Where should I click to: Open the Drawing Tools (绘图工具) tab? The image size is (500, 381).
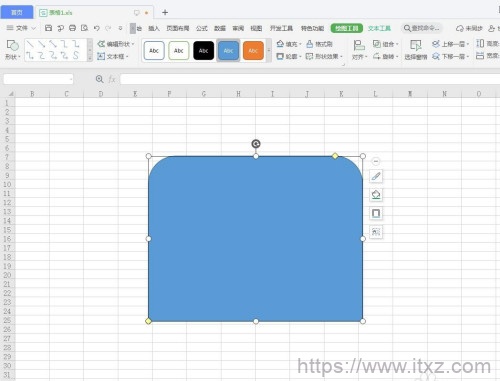pyautogui.click(x=347, y=28)
